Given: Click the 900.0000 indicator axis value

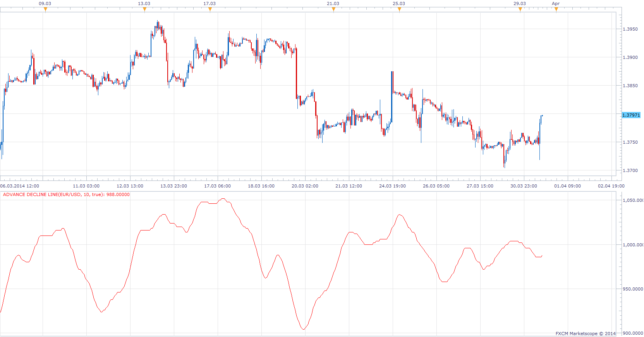Looking at the screenshot, I should (x=633, y=333).
